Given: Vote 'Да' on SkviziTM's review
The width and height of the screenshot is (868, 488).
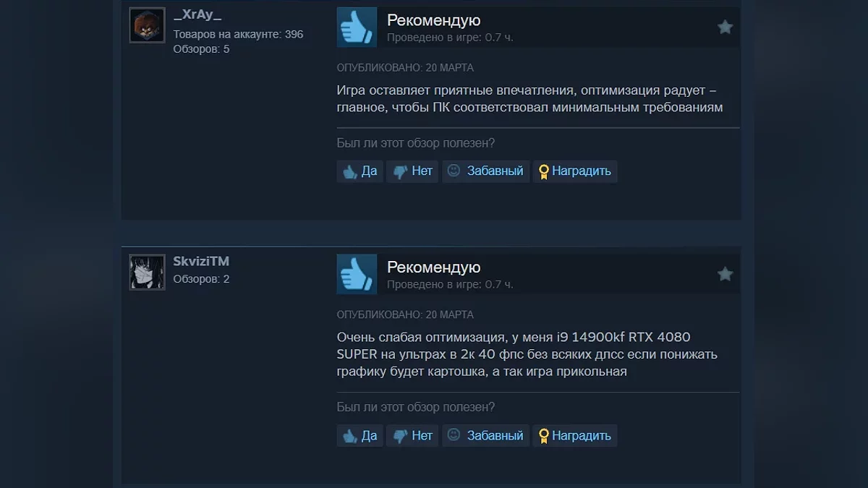Looking at the screenshot, I should click(359, 435).
